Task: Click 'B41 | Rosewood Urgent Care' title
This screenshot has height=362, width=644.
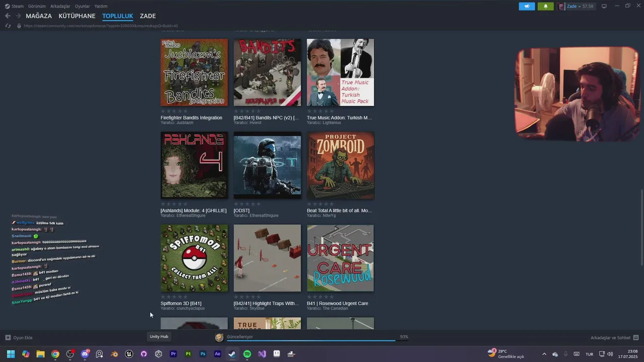Action: click(x=338, y=304)
